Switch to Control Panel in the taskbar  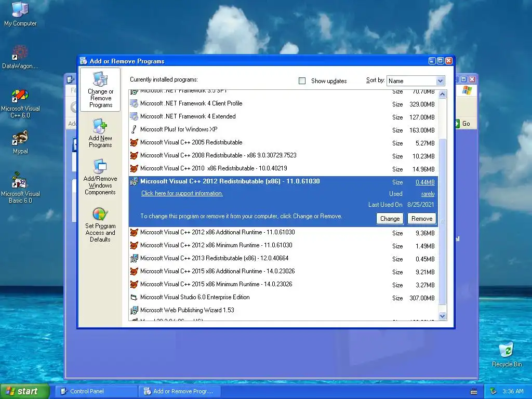(96, 391)
